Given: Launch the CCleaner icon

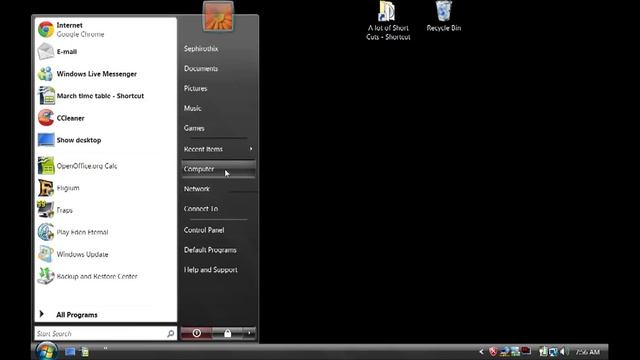Looking at the screenshot, I should click(45, 118).
